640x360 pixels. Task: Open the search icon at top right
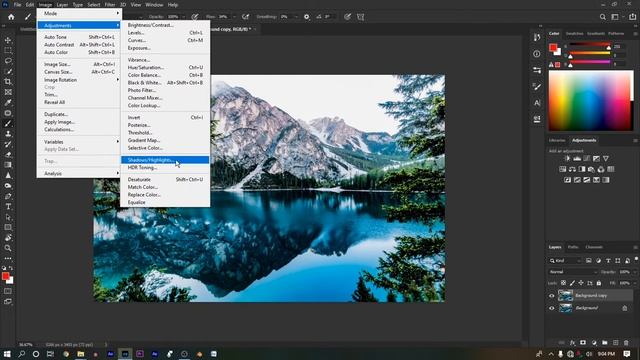[x=602, y=17]
